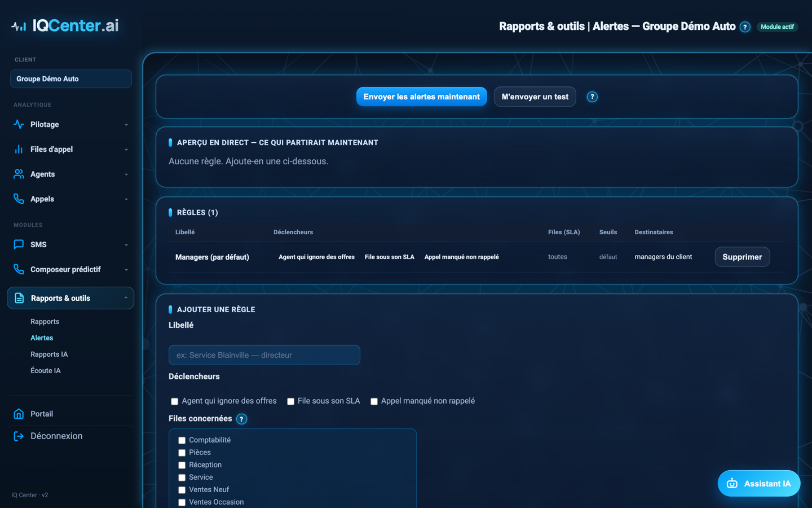Screen dimensions: 812x508
Task: Open the Écoute IA submenu item
Action: point(45,371)
